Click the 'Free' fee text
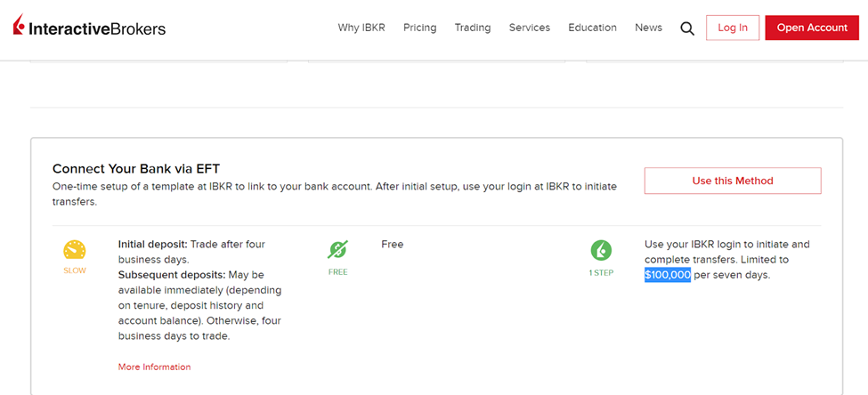 click(393, 244)
